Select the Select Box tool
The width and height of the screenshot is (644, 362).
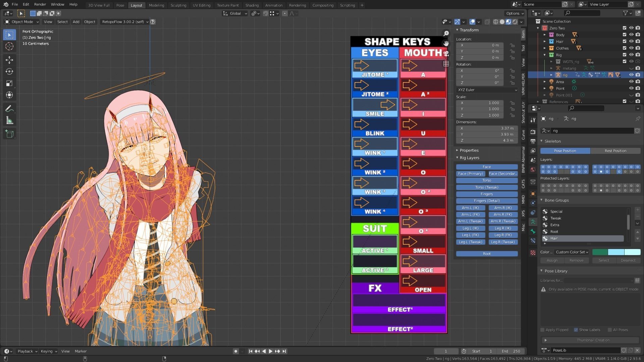[9, 35]
